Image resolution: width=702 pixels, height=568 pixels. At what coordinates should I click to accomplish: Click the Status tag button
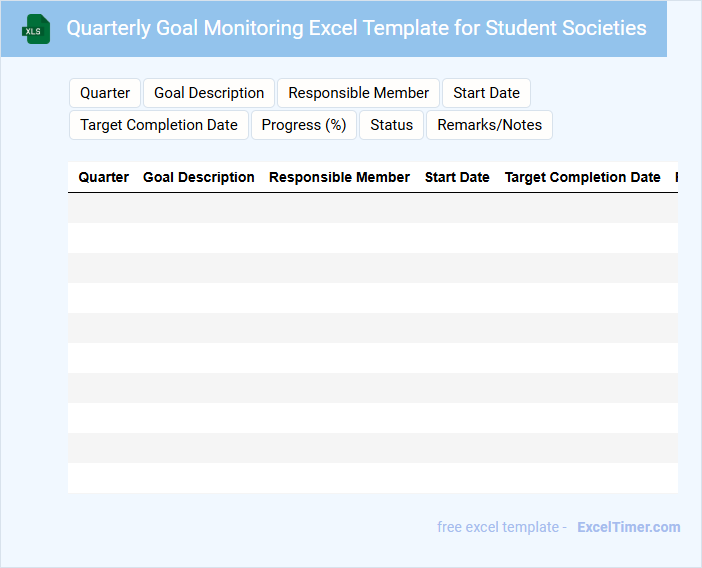point(391,125)
